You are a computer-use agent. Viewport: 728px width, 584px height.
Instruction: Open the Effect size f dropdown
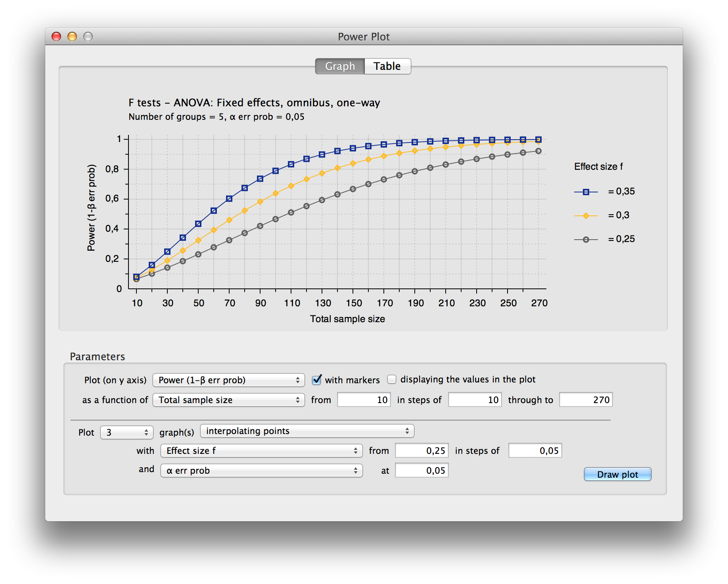pos(262,451)
